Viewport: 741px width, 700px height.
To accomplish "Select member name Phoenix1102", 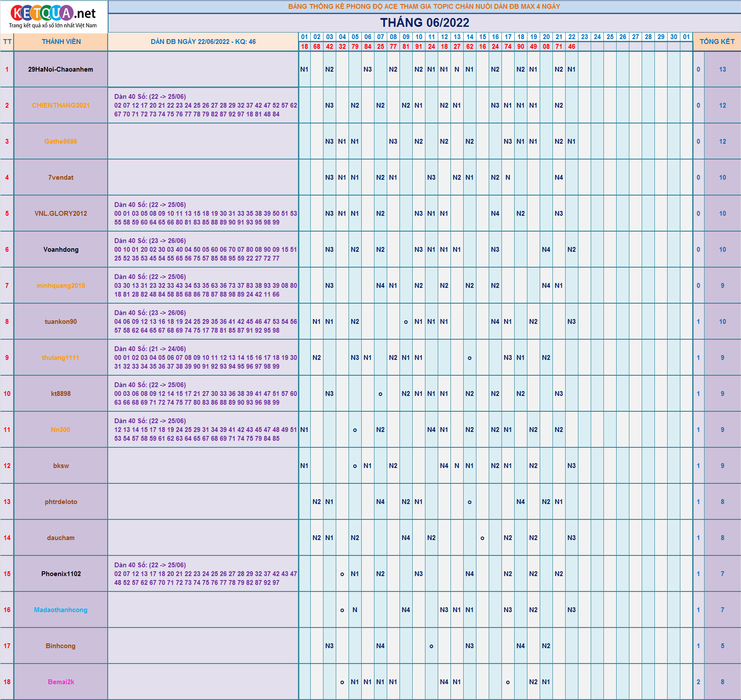I will [x=61, y=574].
